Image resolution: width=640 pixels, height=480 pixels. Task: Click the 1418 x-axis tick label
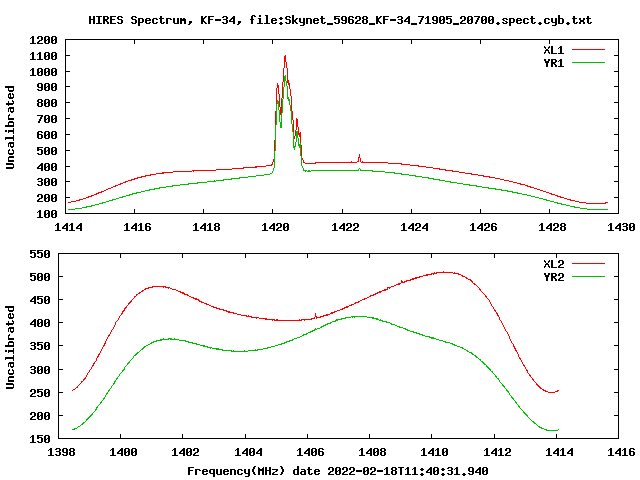tap(207, 227)
